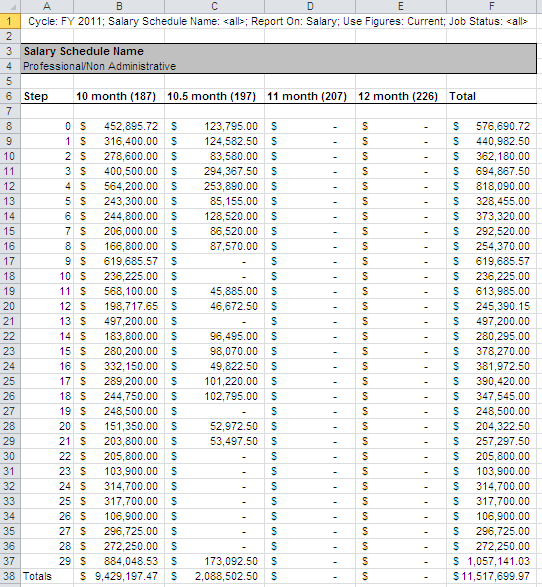Select the 11 month (207) heading cell
This screenshot has width=542, height=587.
click(310, 96)
